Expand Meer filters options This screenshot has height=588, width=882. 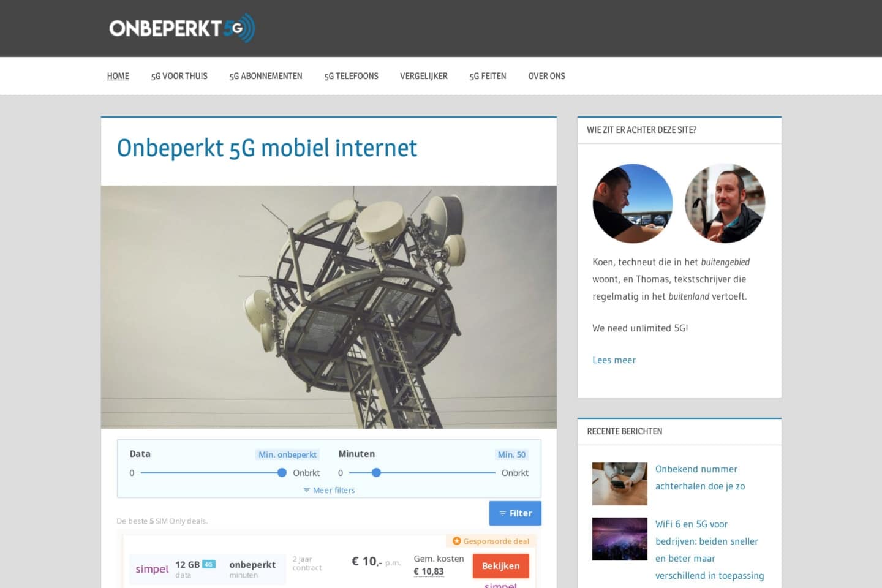(x=329, y=490)
